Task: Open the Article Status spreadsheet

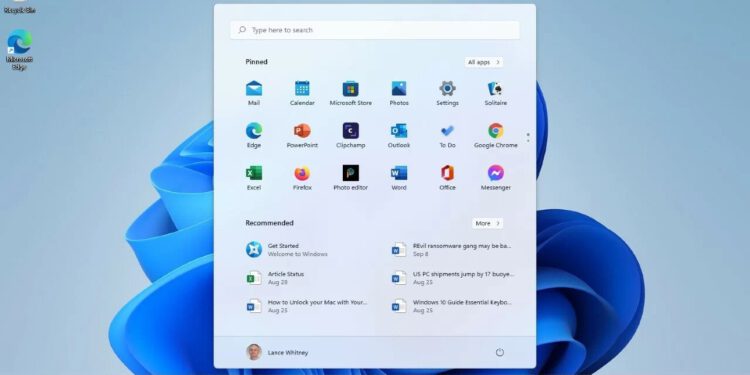Action: click(x=276, y=278)
